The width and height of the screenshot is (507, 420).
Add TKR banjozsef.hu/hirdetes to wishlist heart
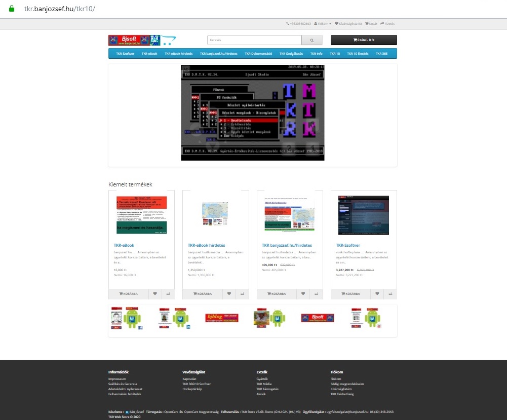coord(303,293)
